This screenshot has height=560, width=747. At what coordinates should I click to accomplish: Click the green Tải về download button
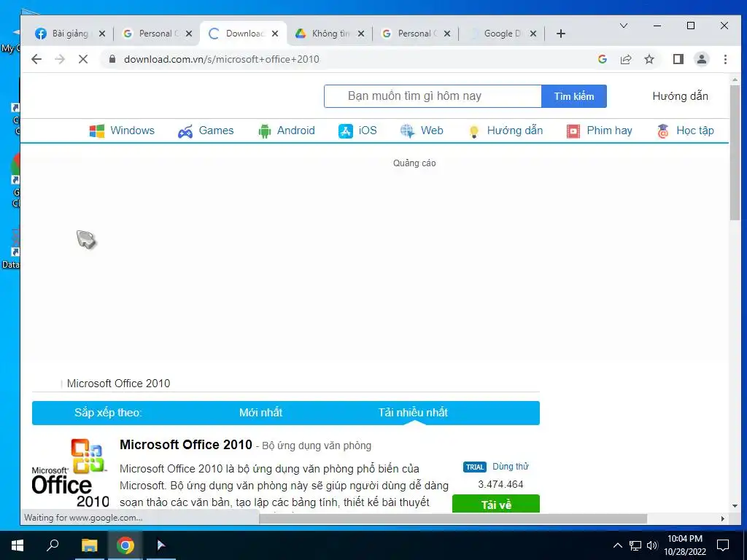496,505
